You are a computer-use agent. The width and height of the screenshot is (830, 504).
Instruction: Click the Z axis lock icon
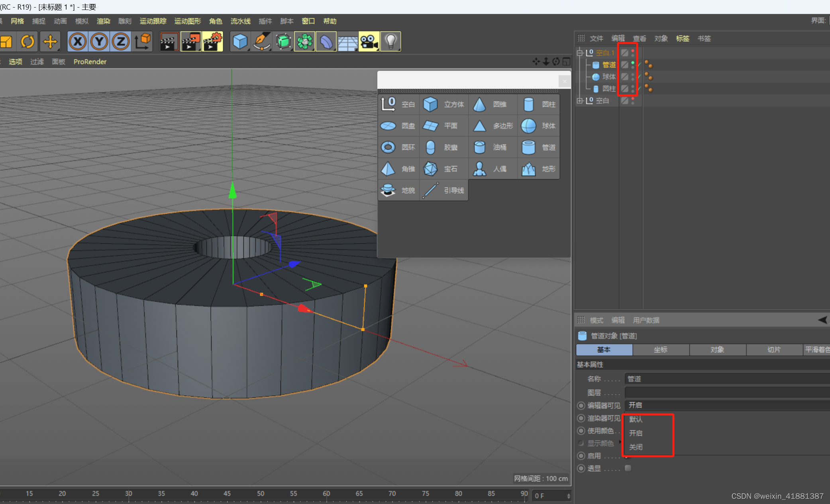pyautogui.click(x=120, y=41)
